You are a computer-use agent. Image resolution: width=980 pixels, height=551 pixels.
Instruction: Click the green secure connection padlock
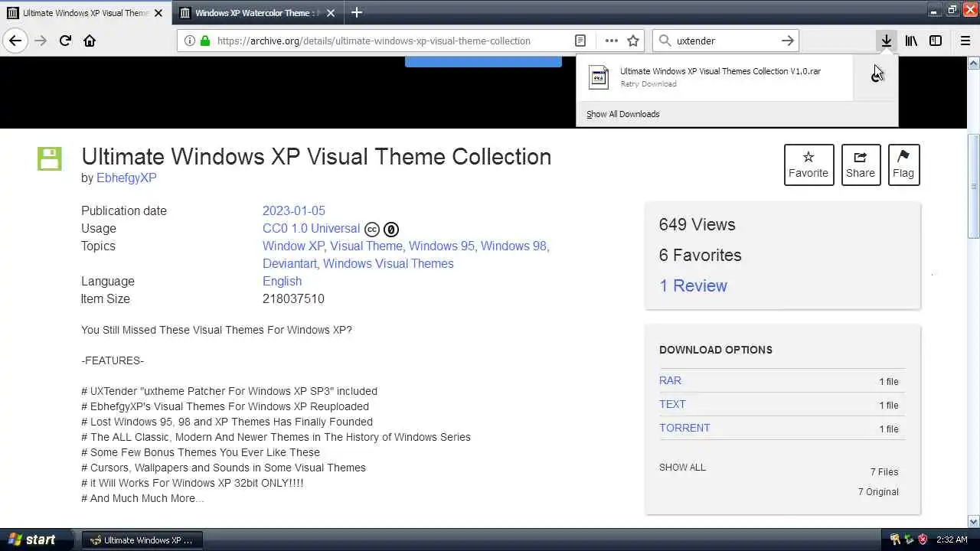pos(205,41)
